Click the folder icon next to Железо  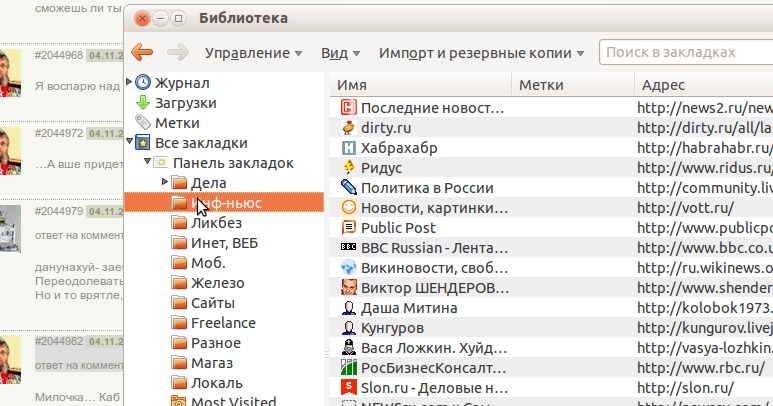(x=179, y=282)
